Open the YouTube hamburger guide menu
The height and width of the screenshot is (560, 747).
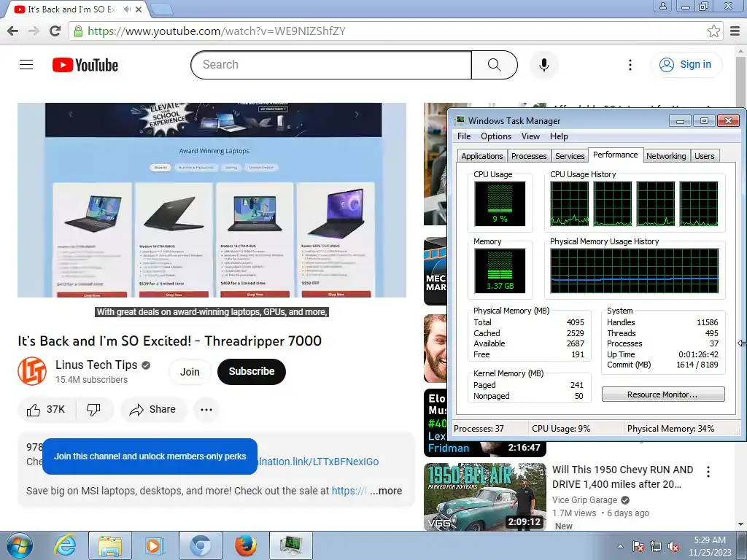(x=26, y=64)
